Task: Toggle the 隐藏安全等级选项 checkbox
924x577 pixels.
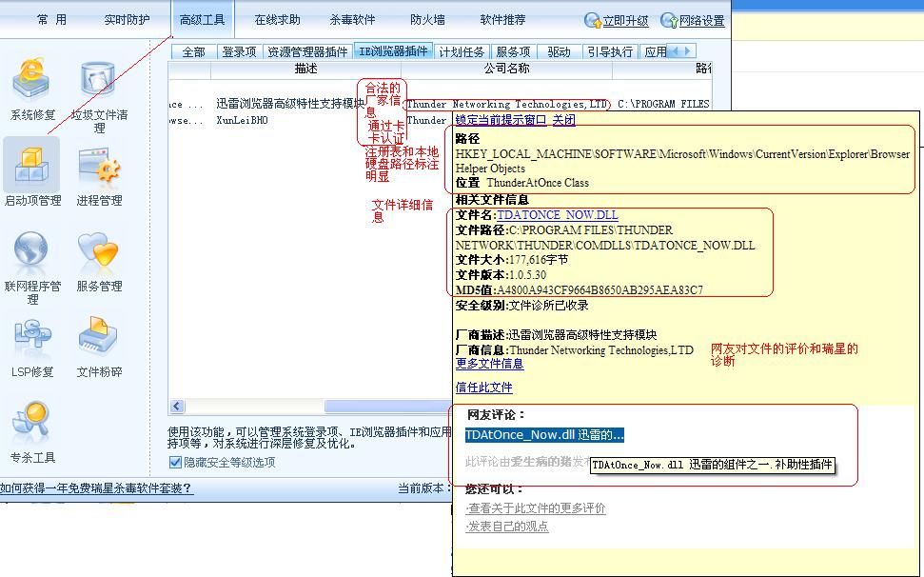Action: point(174,462)
